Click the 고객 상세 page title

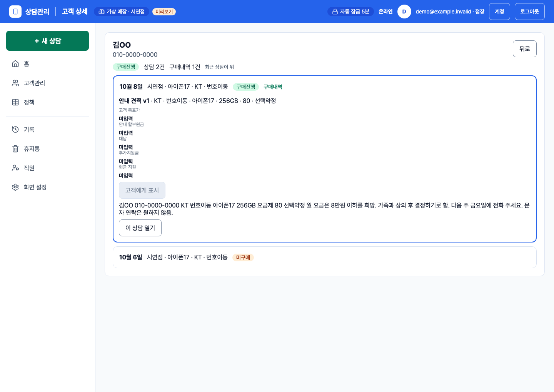[75, 12]
